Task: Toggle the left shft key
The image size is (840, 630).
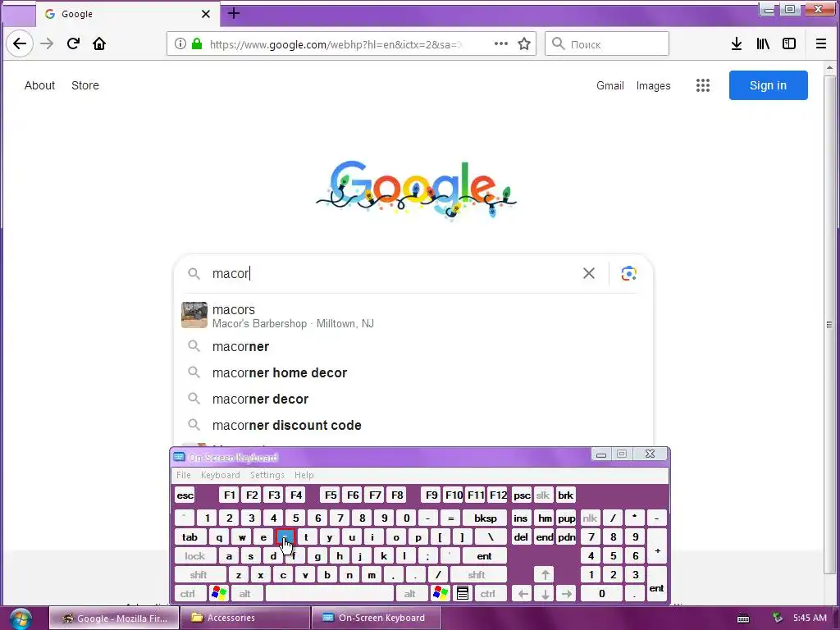Action: pyautogui.click(x=199, y=575)
